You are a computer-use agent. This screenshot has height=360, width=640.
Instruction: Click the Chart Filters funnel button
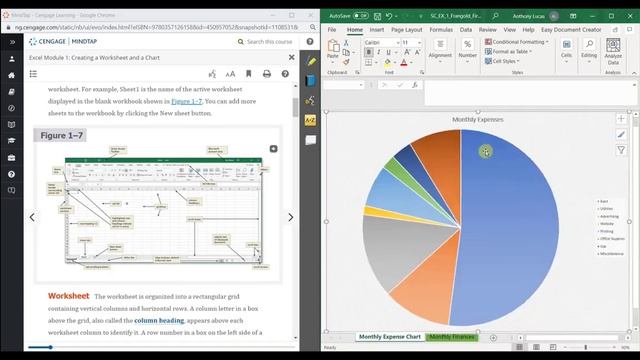(x=621, y=150)
